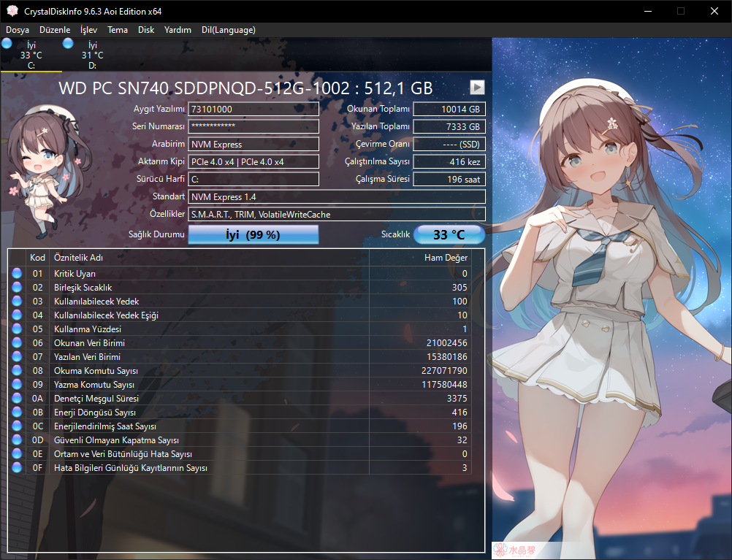Click the CrystalDiskInfo app icon in title bar

(12, 11)
